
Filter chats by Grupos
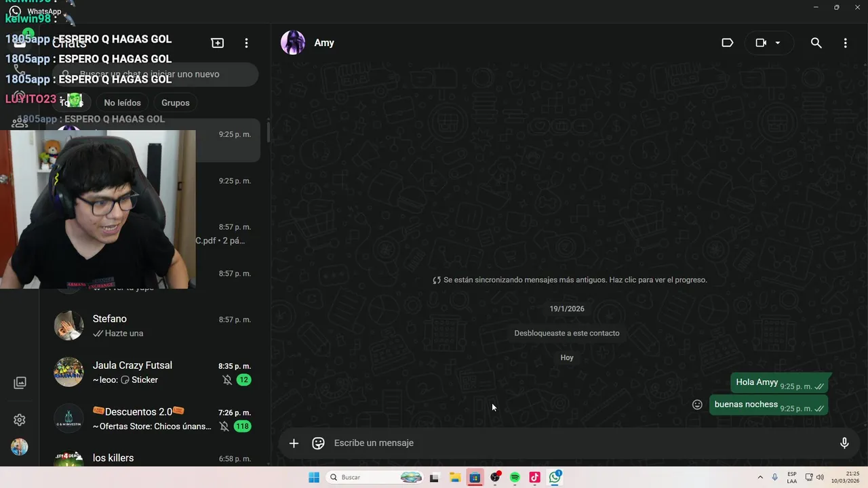176,103
